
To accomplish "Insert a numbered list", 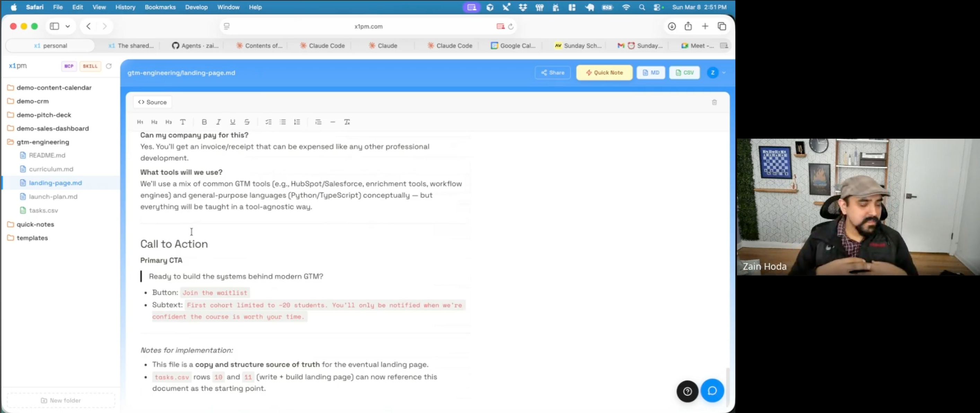I will coord(297,122).
